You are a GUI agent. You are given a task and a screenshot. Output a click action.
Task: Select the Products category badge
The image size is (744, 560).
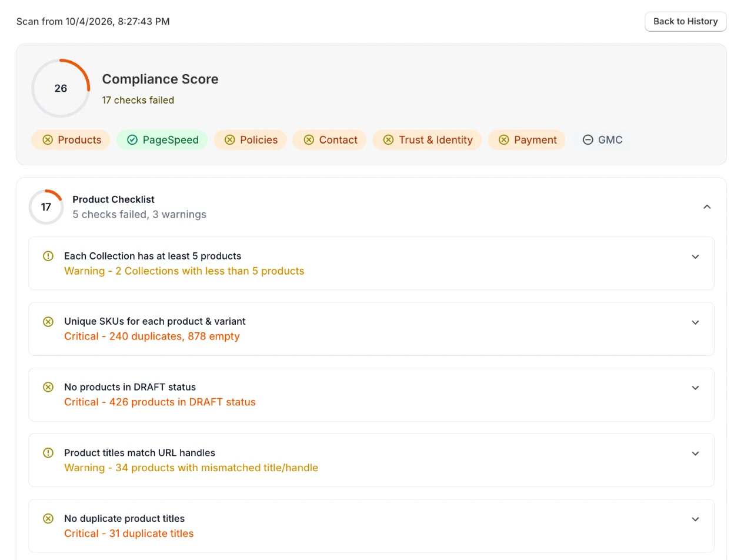point(71,140)
